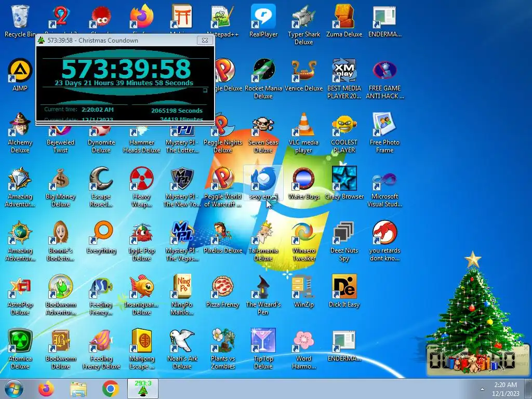Select FREE GAME ANTI HACK icon
The image size is (532, 399).
click(385, 79)
